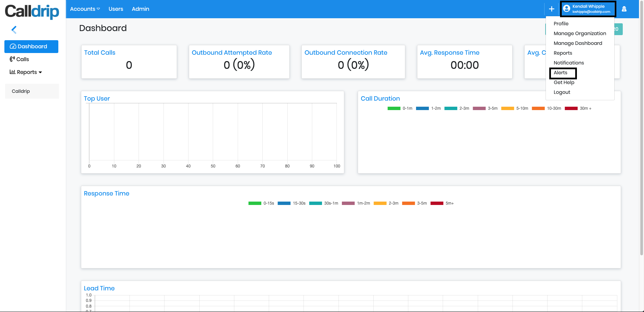This screenshot has width=644, height=312.
Task: Open the Dashboard sidebar item
Action: point(31,47)
